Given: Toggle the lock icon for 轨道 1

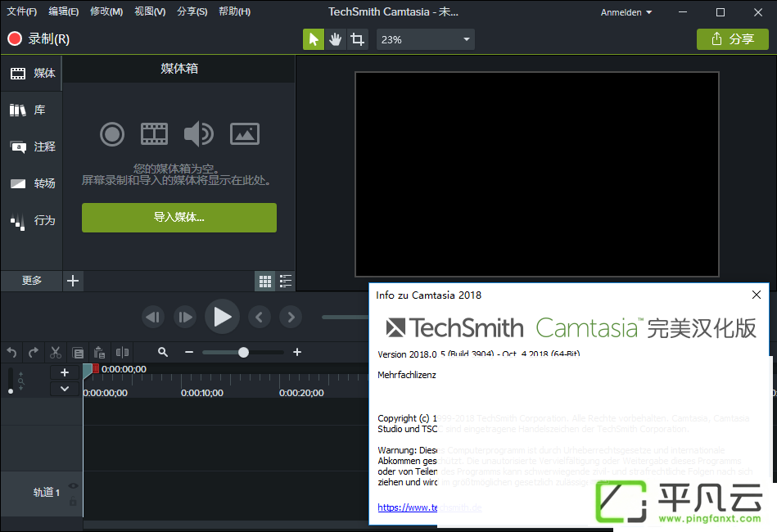Looking at the screenshot, I should (x=74, y=501).
